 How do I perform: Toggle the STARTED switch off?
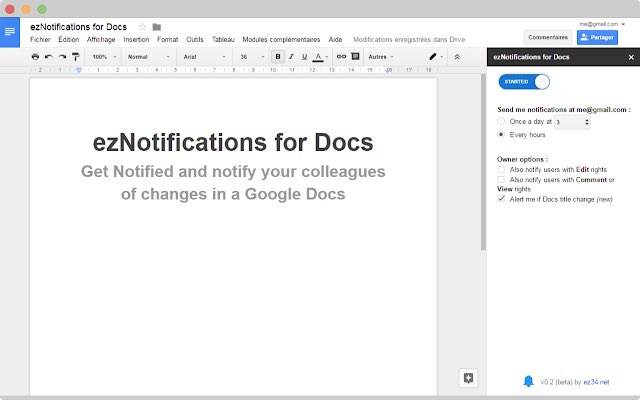point(524,82)
